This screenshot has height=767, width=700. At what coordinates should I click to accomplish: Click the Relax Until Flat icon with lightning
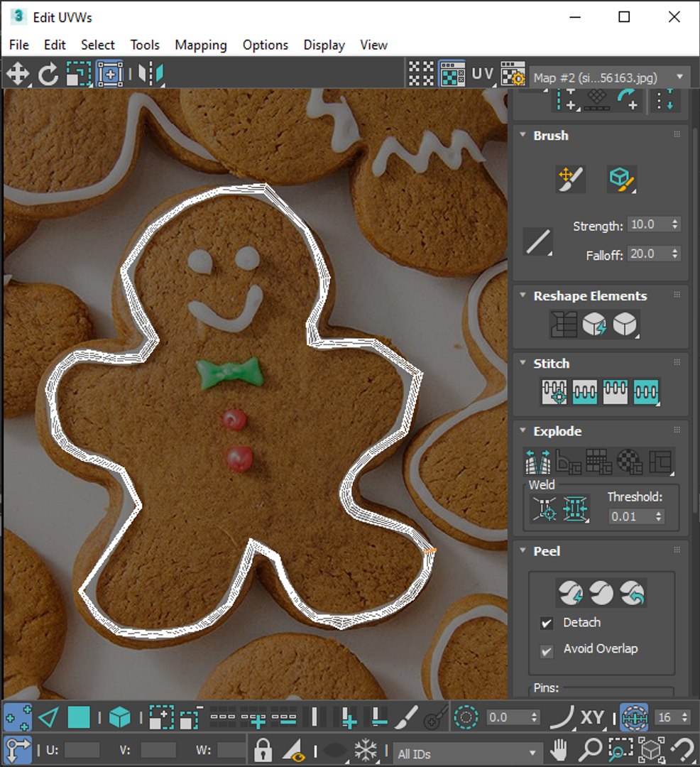(594, 325)
